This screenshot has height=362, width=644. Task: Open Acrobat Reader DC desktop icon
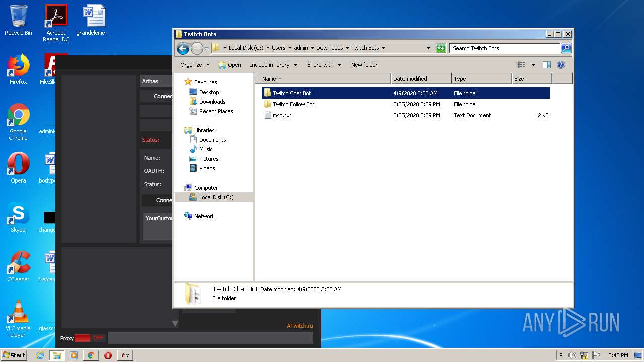click(56, 23)
